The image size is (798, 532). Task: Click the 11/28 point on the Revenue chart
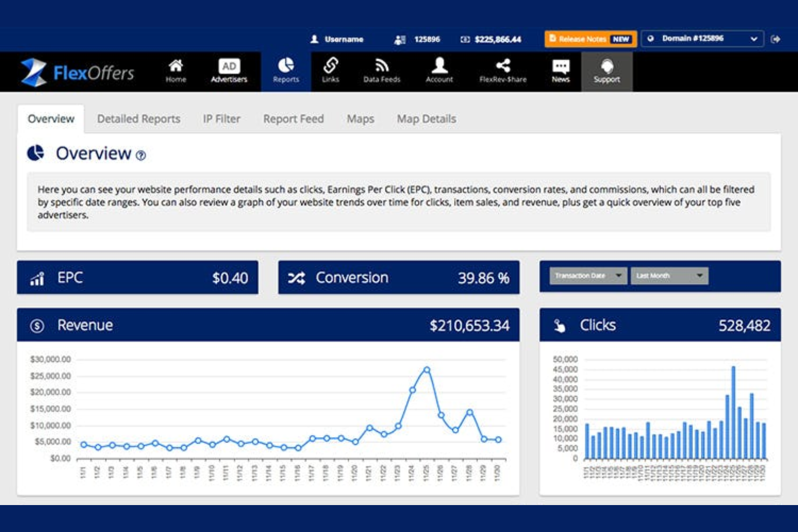click(470, 412)
